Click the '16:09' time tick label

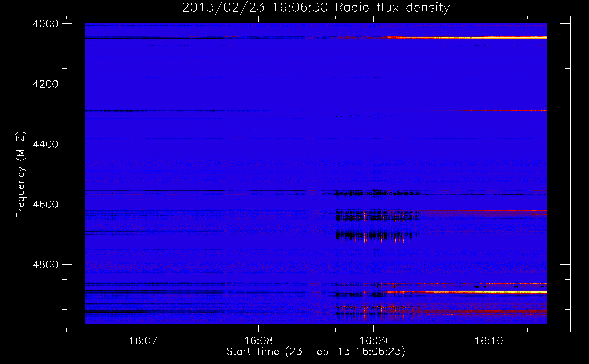pos(373,341)
